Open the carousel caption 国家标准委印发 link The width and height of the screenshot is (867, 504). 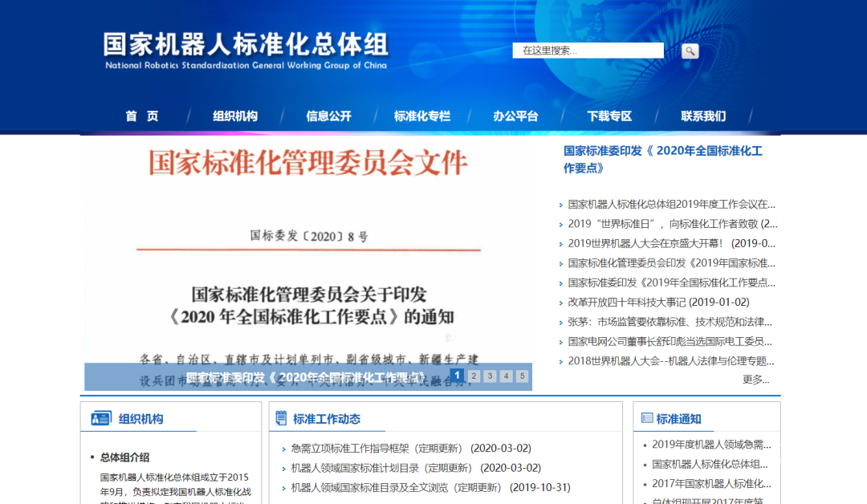pos(307,377)
